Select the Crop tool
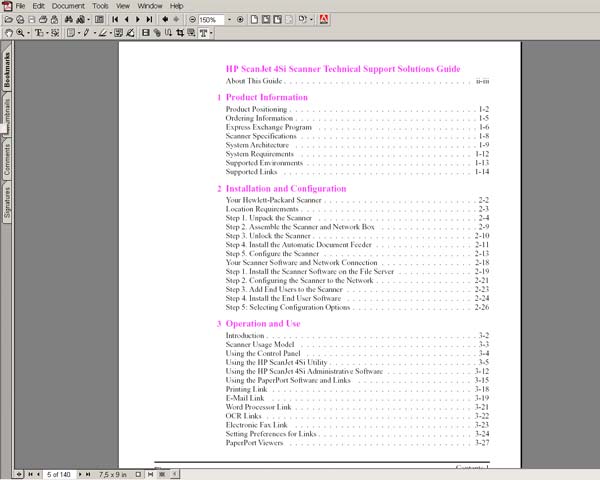600x480 pixels. 180,33
